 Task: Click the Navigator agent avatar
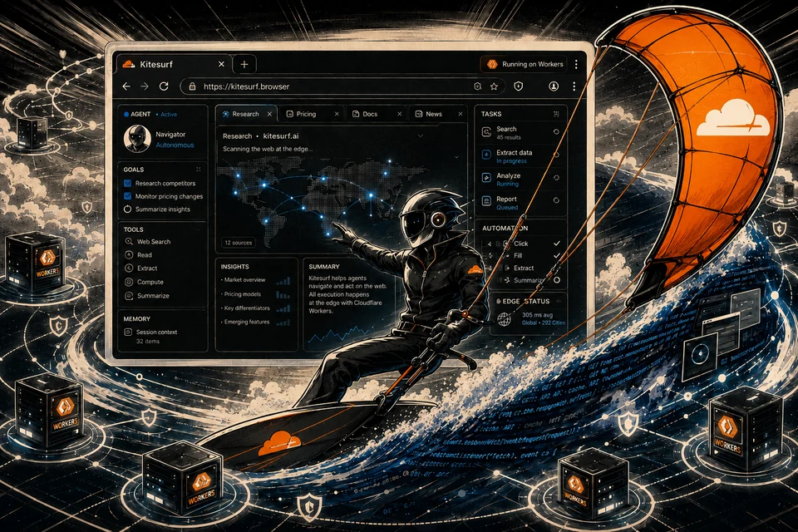[x=137, y=138]
